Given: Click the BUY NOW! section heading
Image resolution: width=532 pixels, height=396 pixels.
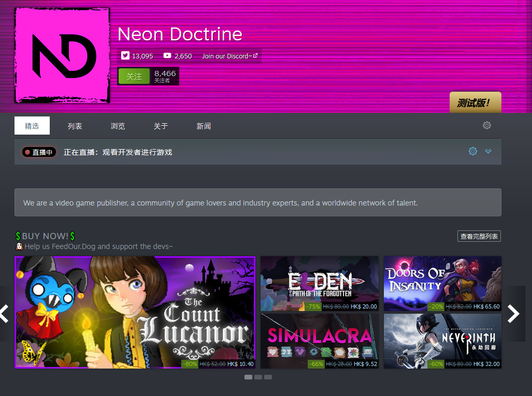Looking at the screenshot, I should (46, 236).
